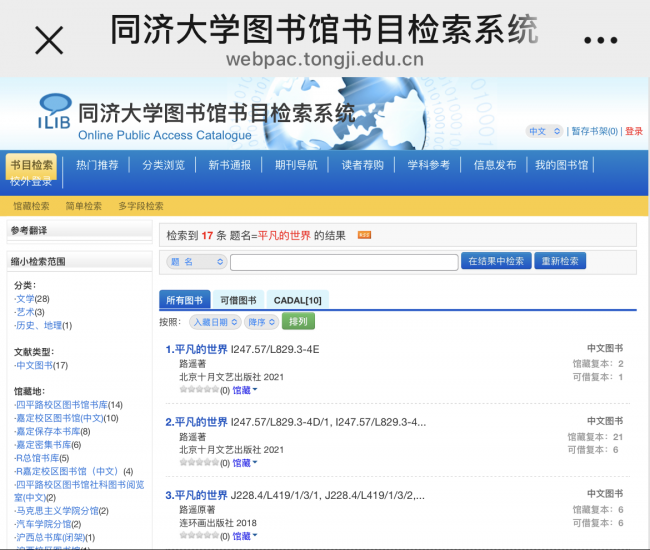Screen dimensions: 650x550
Task: Click the 在结果中检索 button
Action: (495, 261)
